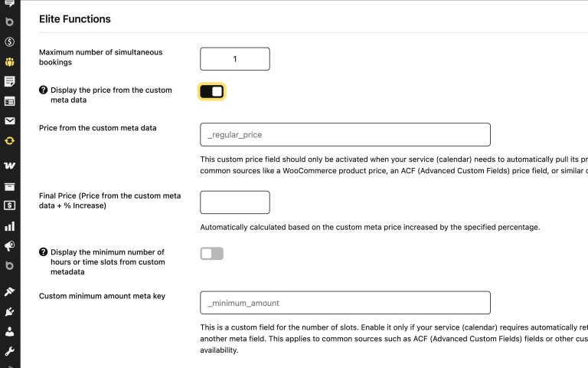Click 'Maximum number of simultaneous bookings' label
This screenshot has height=368, width=588.
click(x=100, y=57)
